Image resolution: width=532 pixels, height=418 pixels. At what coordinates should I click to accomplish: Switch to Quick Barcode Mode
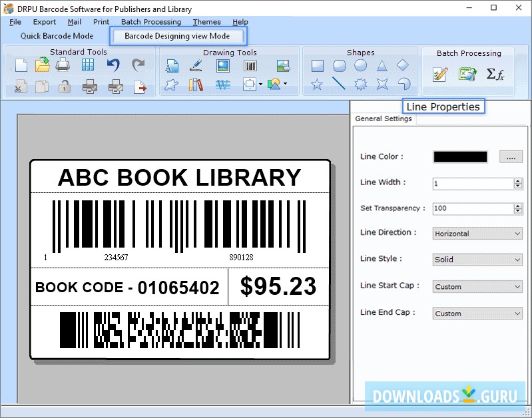click(x=57, y=36)
